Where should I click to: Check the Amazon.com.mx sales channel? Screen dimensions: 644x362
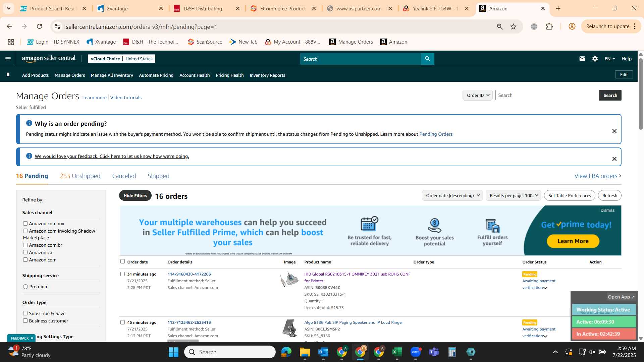(25, 223)
